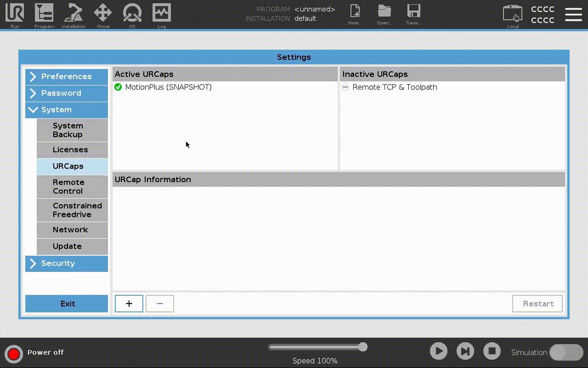
Task: Click the New program icon
Action: [x=355, y=14]
